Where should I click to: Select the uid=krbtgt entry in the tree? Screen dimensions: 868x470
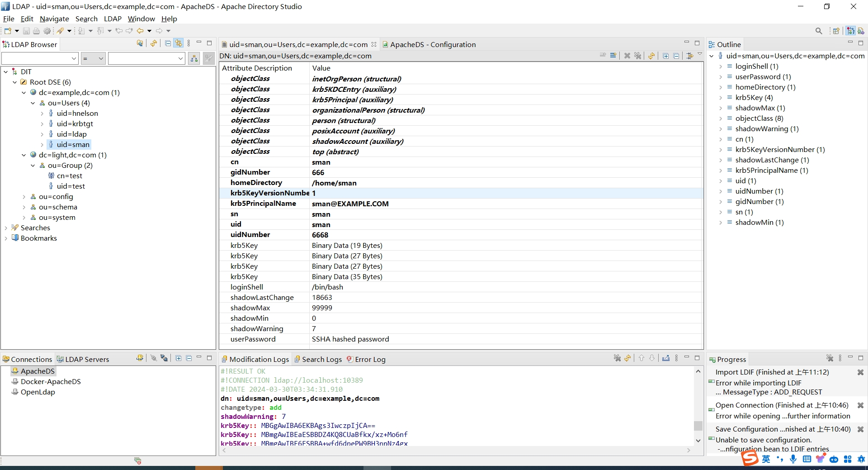click(75, 123)
